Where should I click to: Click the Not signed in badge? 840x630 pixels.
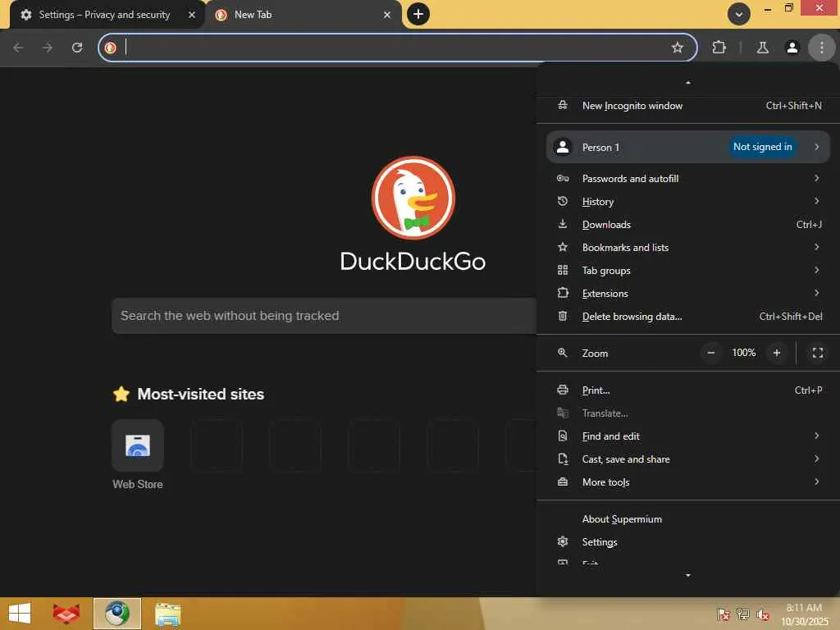762,147
